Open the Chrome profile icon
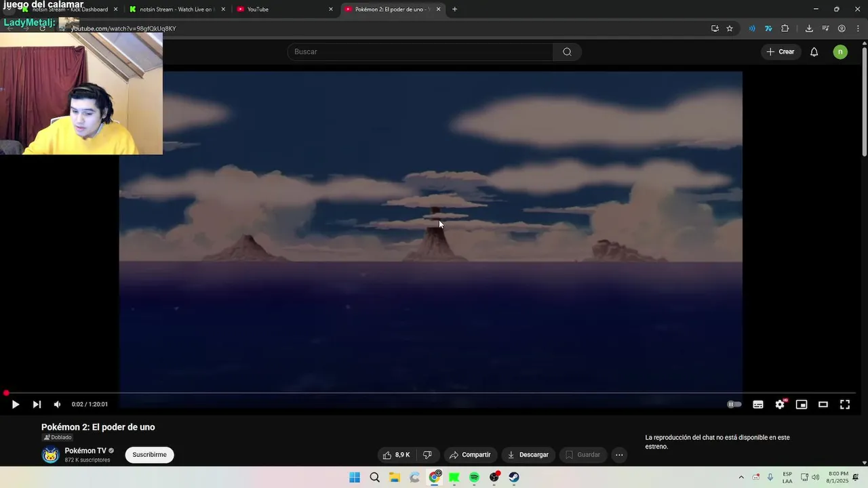Screen dimensions: 868x488 pyautogui.click(x=842, y=28)
